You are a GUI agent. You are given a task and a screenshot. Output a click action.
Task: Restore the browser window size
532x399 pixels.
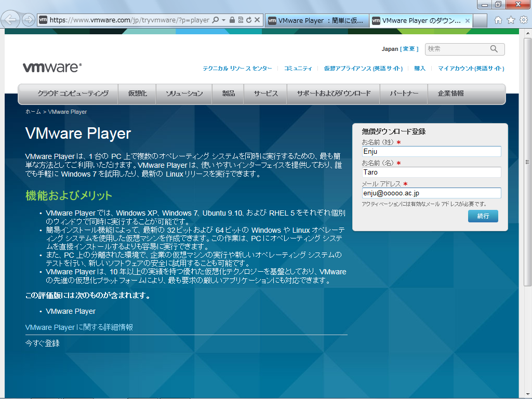[498, 4]
